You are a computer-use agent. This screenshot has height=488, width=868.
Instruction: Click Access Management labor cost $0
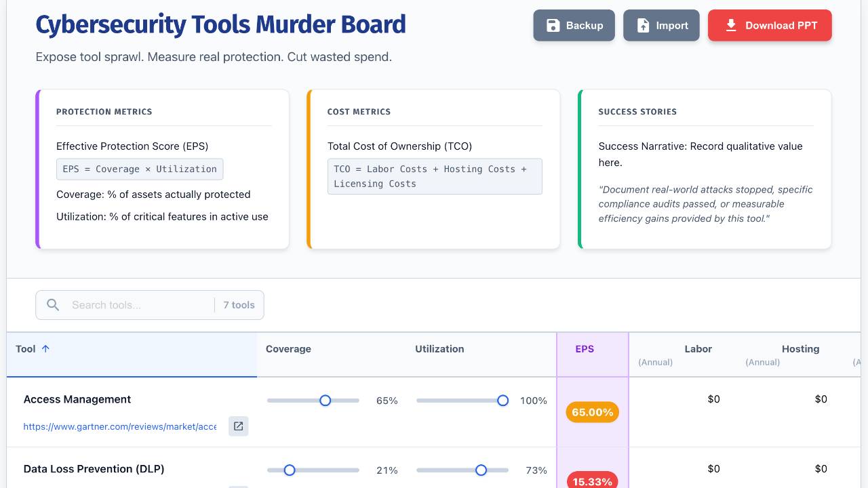click(713, 399)
